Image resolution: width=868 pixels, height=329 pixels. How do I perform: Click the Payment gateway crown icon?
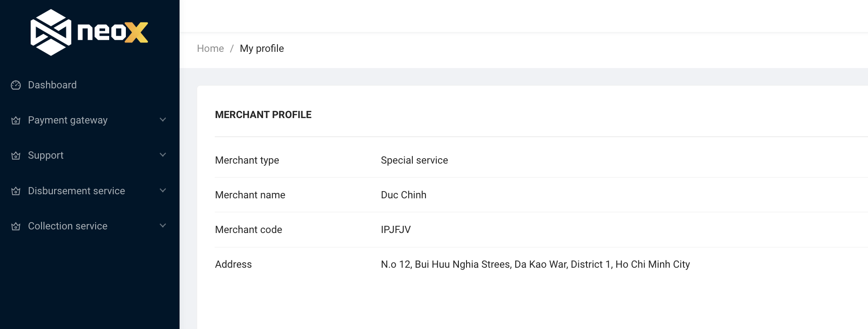coord(16,120)
